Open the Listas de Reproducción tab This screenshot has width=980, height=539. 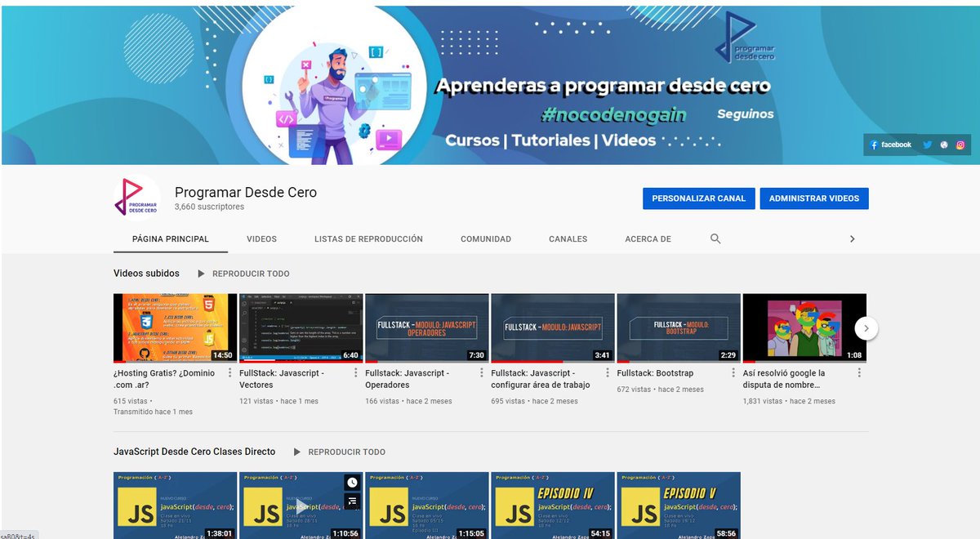(x=368, y=239)
